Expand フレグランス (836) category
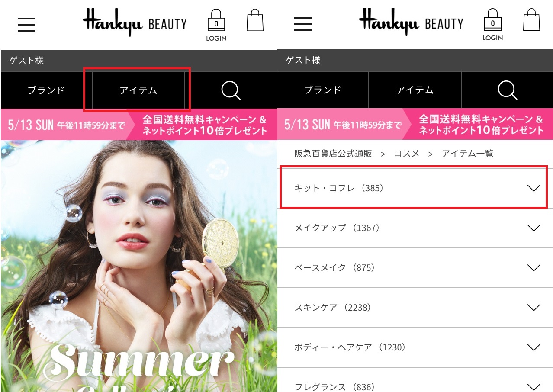 point(415,381)
